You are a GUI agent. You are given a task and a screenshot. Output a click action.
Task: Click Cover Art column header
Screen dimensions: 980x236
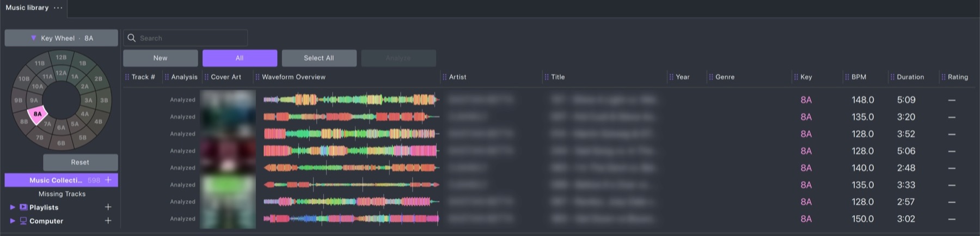pos(226,77)
